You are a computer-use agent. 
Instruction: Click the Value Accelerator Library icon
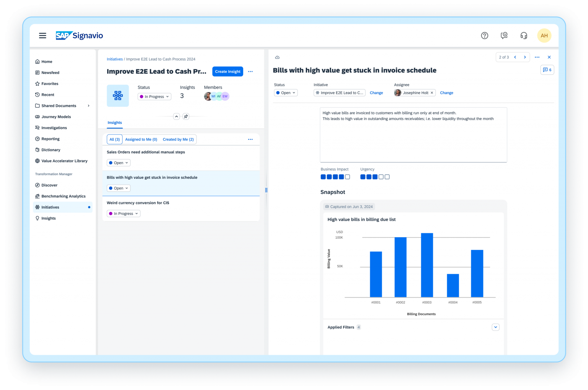click(37, 161)
